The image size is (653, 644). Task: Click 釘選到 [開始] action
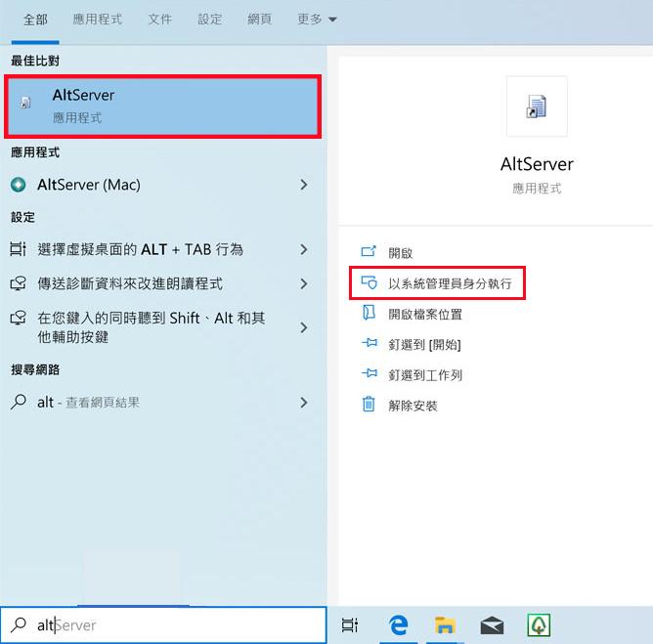(424, 345)
